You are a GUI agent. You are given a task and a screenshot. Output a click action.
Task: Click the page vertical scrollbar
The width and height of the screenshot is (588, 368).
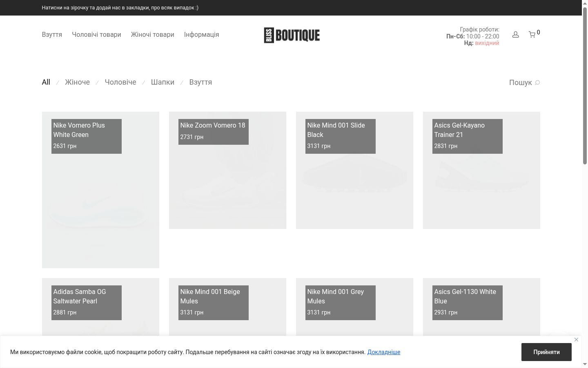(585, 86)
